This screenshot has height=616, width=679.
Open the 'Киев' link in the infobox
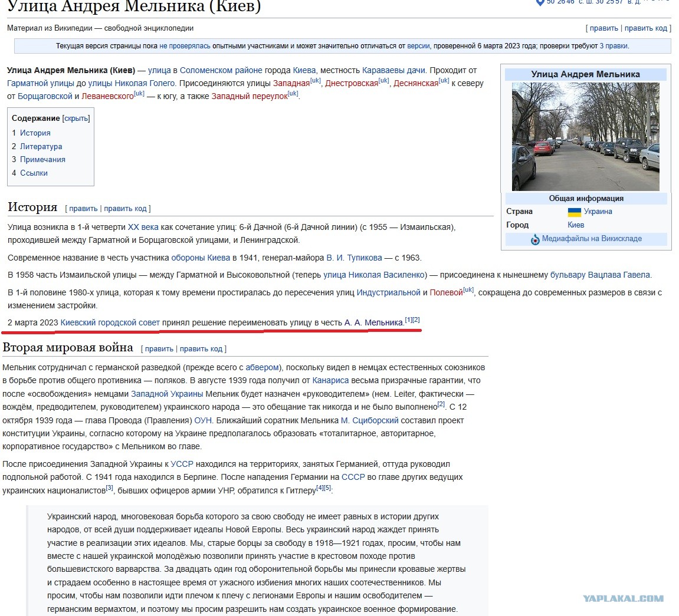(576, 225)
